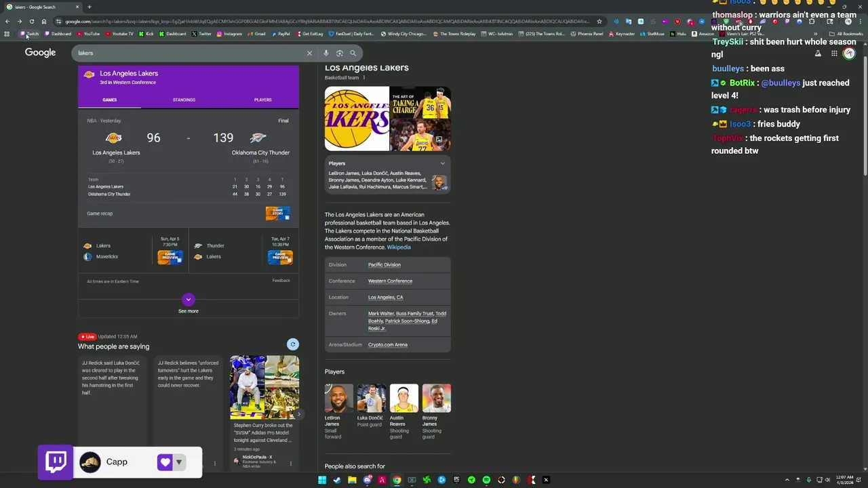This screenshot has height=488, width=868.
Task: Open Los Angeles, CA location link
Action: point(386,298)
